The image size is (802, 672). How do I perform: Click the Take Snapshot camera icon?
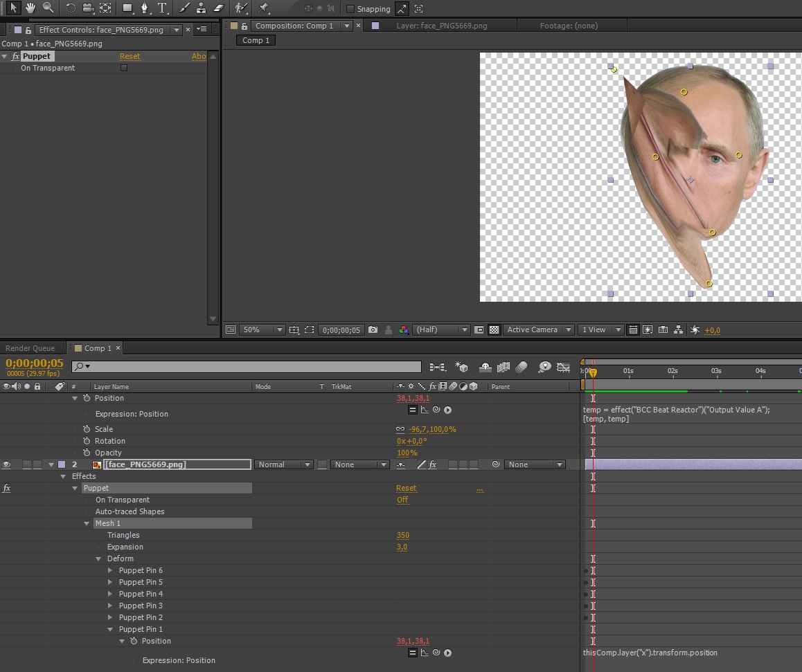pyautogui.click(x=373, y=330)
